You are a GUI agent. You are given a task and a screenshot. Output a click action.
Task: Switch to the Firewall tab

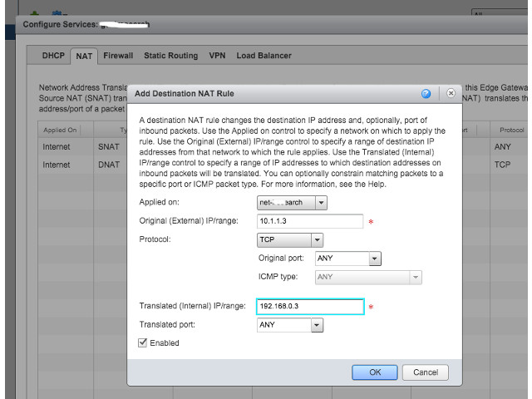coord(118,56)
